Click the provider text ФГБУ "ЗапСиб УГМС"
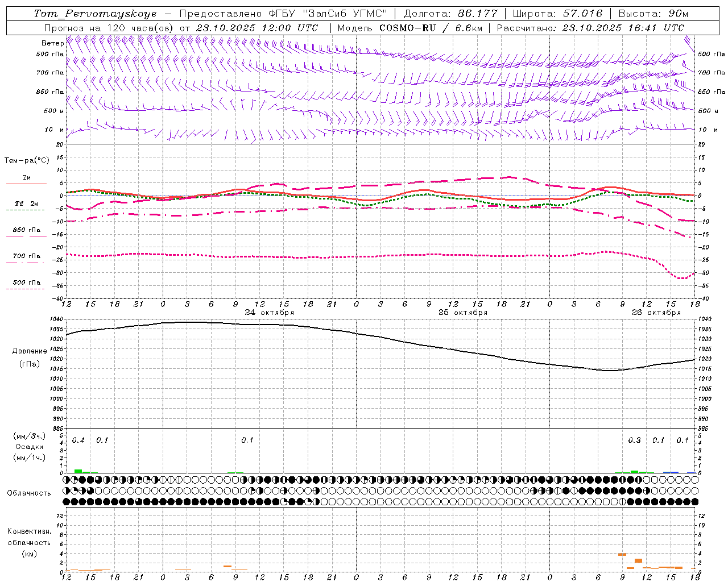This screenshot has width=728, height=582. [x=327, y=14]
